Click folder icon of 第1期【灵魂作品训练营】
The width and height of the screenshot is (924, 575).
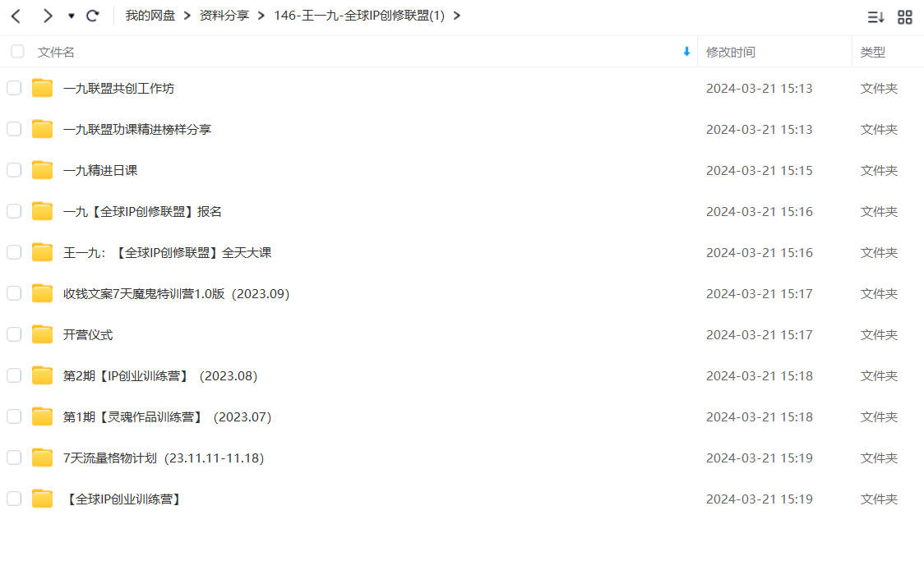42,416
